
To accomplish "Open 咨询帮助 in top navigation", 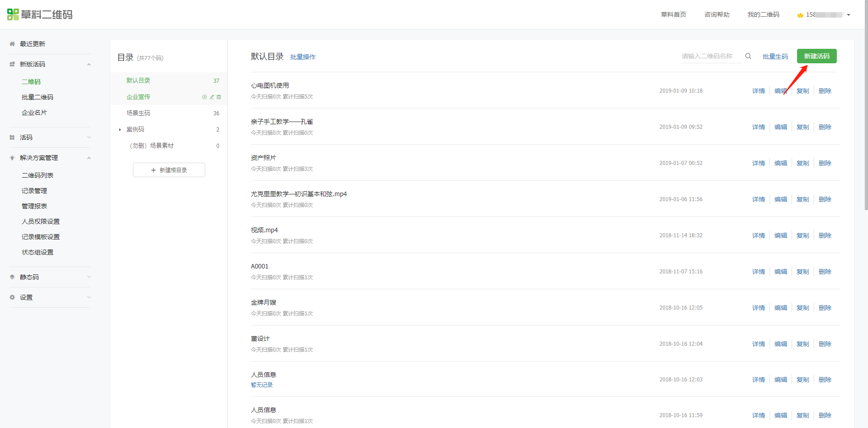I will click(717, 14).
